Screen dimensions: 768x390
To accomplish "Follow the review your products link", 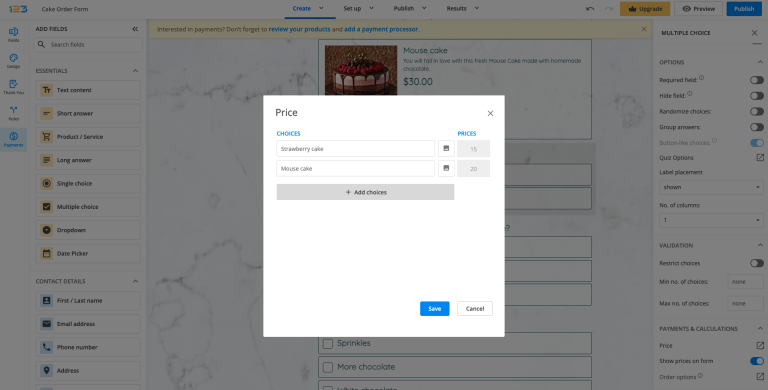I will tap(299, 29).
